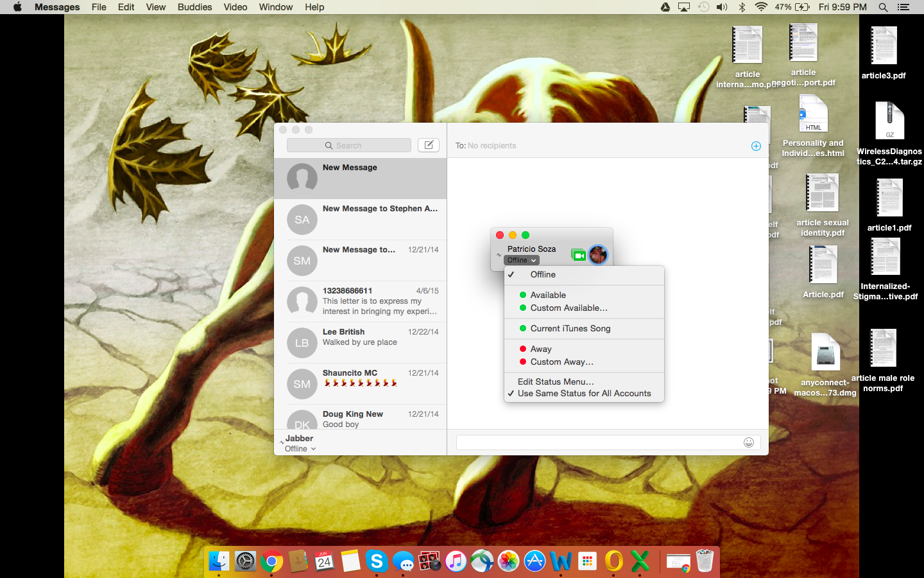Click the battery status indicator
The image size is (924, 578).
tap(792, 7)
